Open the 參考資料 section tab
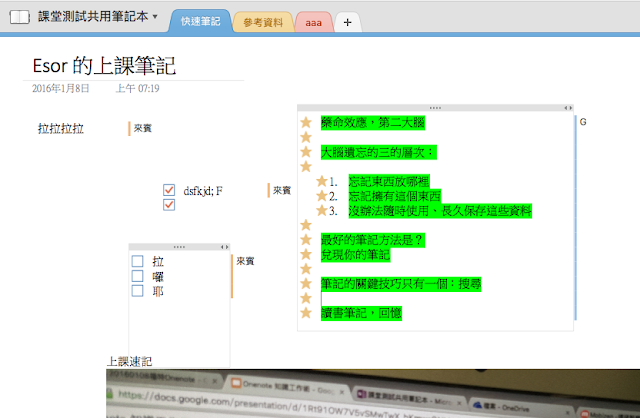The width and height of the screenshot is (640, 418). (x=263, y=22)
